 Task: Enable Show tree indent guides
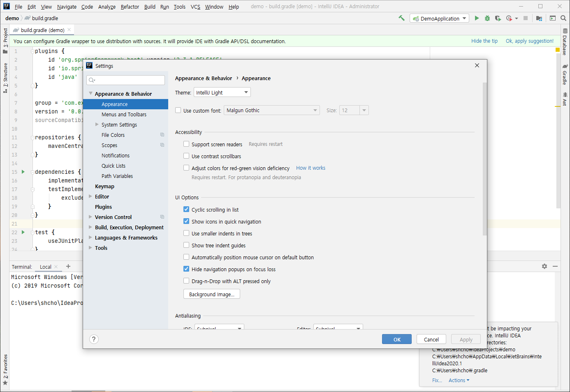pos(186,245)
